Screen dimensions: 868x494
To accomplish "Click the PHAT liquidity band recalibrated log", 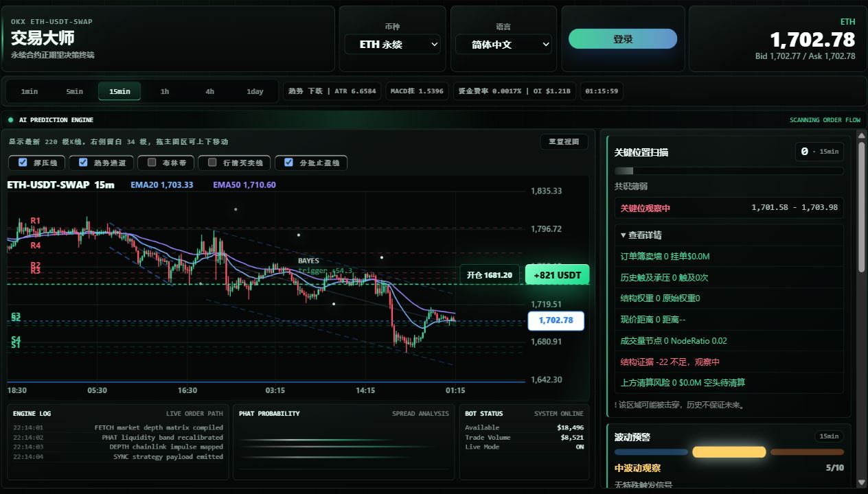I will pyautogui.click(x=118, y=437).
